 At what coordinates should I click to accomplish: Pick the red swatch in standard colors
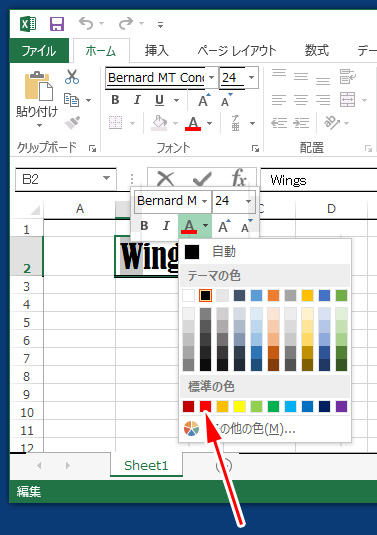pyautogui.click(x=205, y=406)
